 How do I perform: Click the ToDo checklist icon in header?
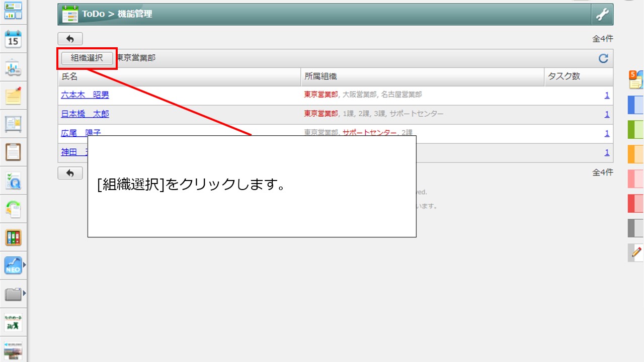tap(70, 14)
